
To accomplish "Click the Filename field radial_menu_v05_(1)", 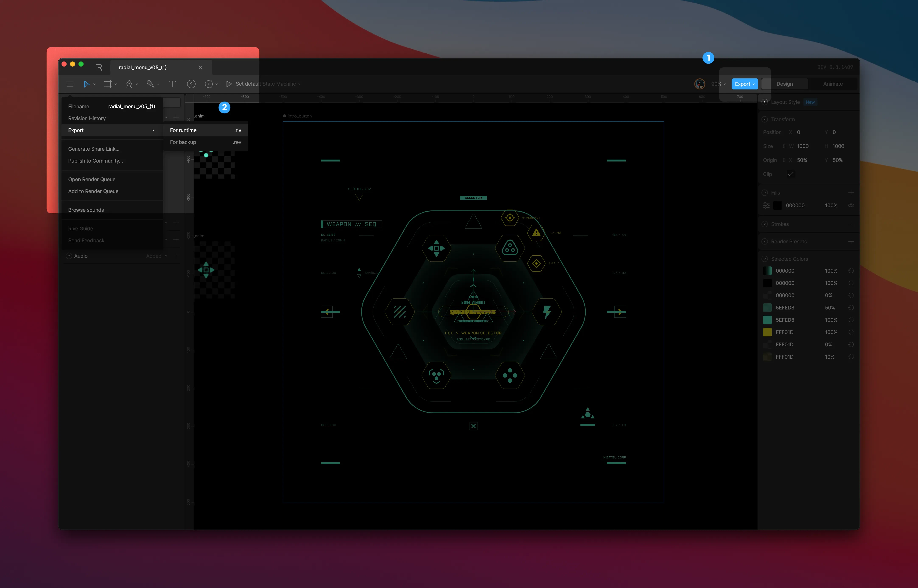I will tap(132, 107).
